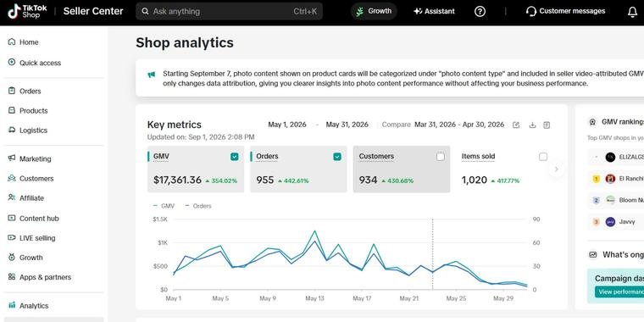Click the Customer messages headset icon
Screen dimensions: 644x322
(x=531, y=12)
